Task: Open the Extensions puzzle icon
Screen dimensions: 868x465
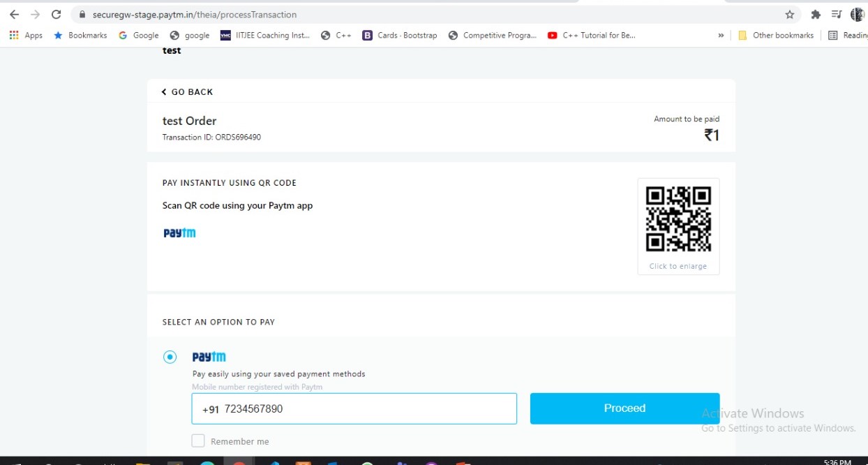Action: 816,15
